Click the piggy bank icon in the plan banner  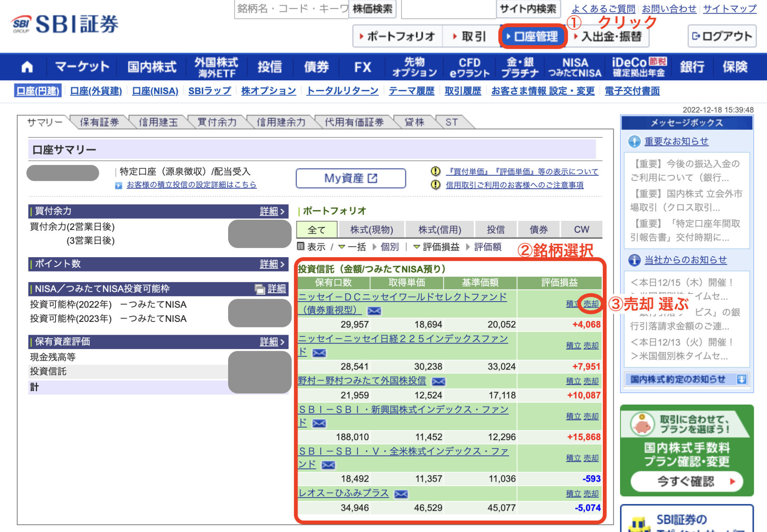[642, 424]
